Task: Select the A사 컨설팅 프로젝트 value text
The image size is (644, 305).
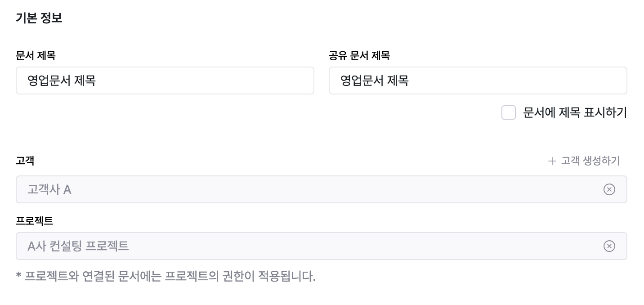Action: click(x=78, y=246)
